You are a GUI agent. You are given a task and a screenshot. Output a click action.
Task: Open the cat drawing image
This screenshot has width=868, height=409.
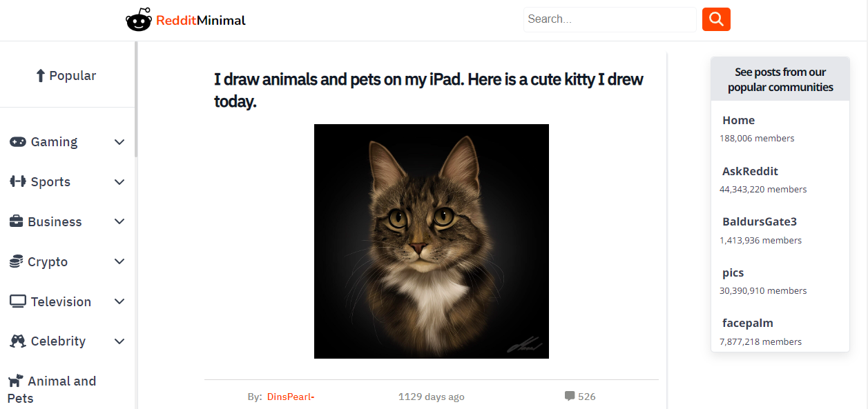(x=432, y=241)
